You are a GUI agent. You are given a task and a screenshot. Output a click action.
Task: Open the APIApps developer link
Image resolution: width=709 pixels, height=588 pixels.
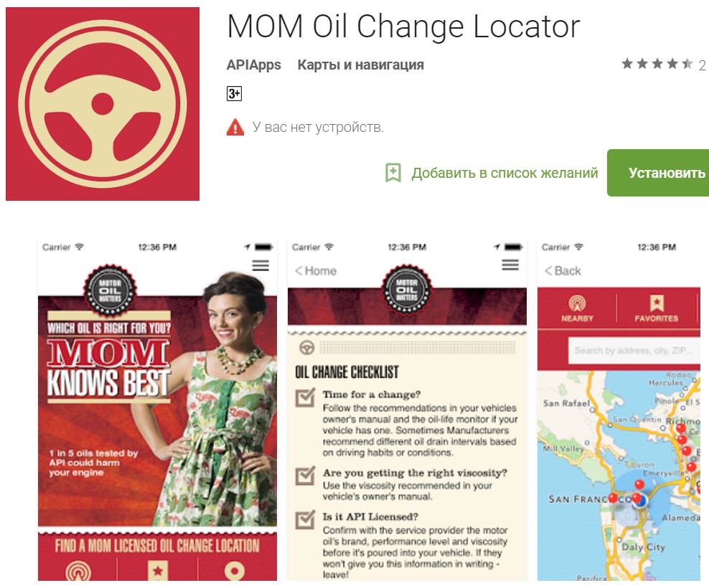253,65
